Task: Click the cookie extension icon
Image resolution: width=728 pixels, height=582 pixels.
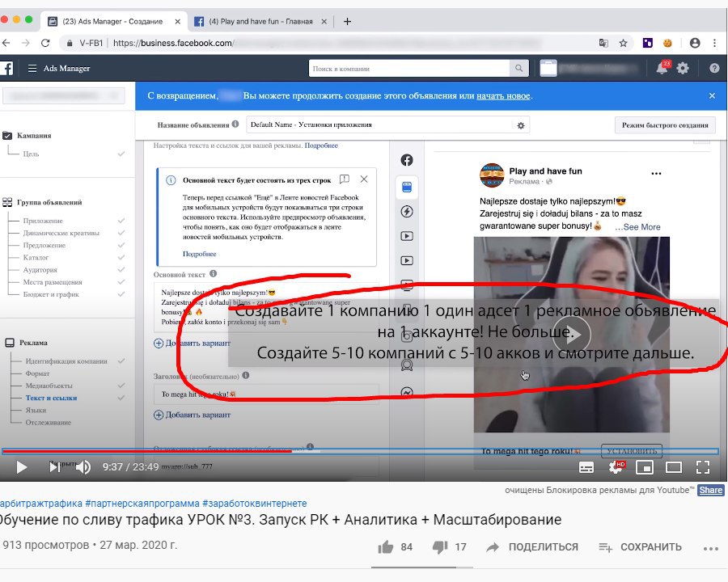Action: 667,43
